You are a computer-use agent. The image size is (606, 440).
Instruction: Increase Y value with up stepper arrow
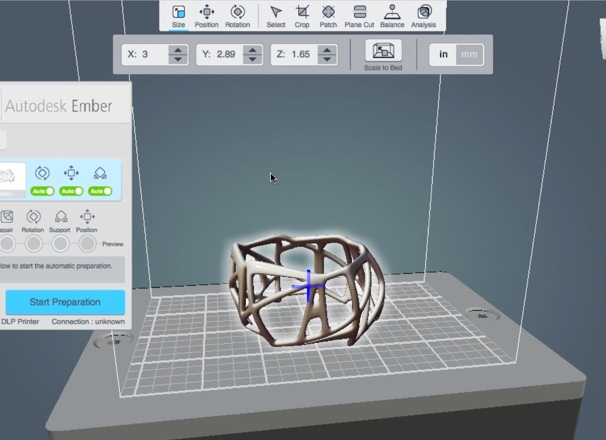(x=253, y=50)
